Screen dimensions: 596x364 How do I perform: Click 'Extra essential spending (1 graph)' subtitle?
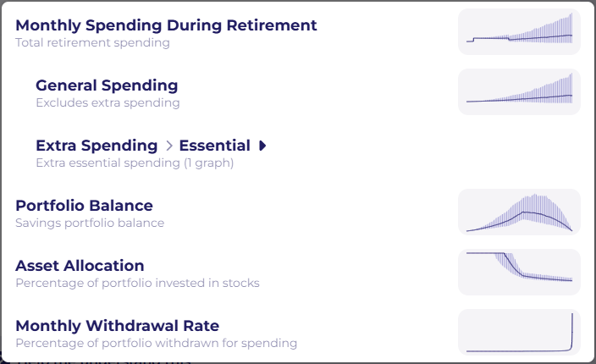(135, 163)
